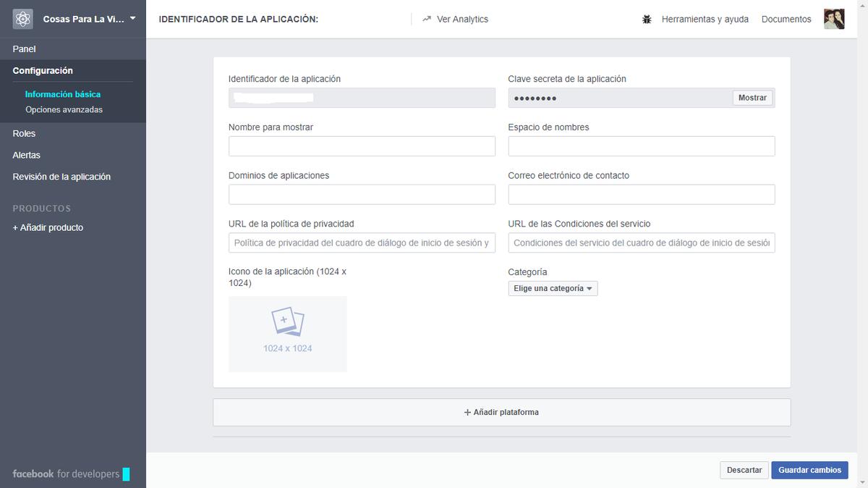Toggle Mostrar to reveal the secret key
This screenshot has height=488, width=868.
coord(752,98)
